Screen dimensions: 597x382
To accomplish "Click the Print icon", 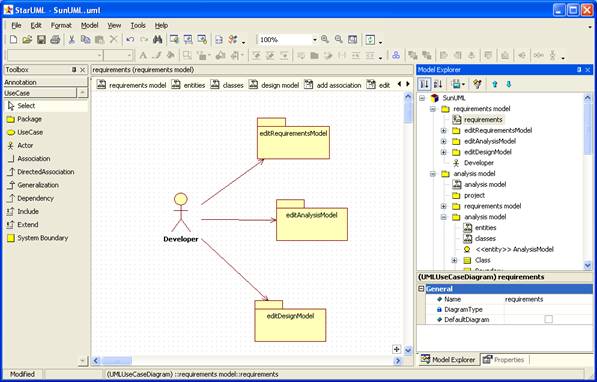I will tap(55, 39).
